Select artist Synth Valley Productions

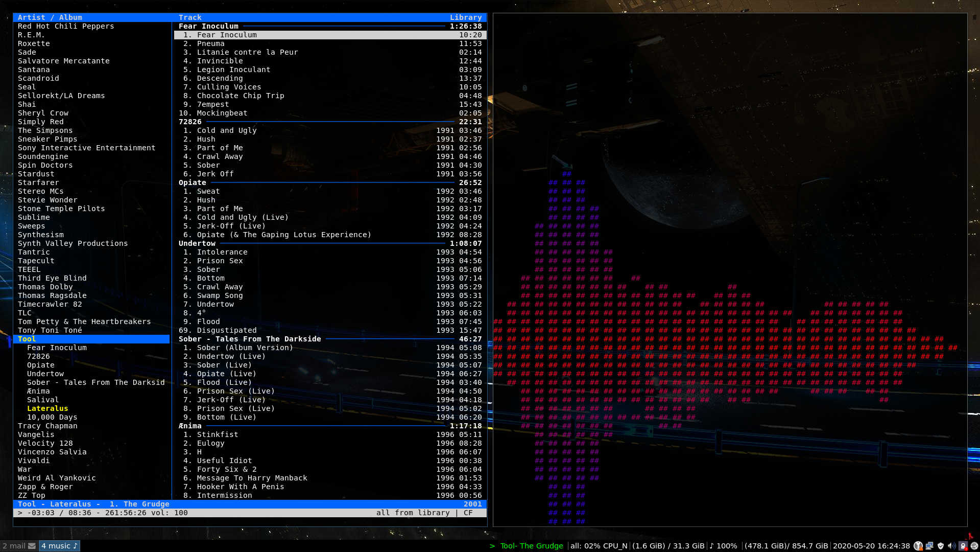coord(73,243)
